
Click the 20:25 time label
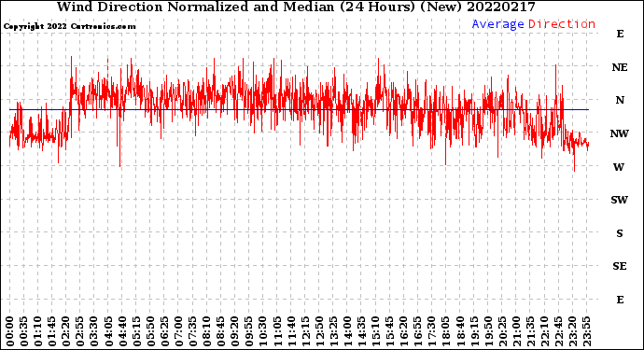click(x=502, y=332)
